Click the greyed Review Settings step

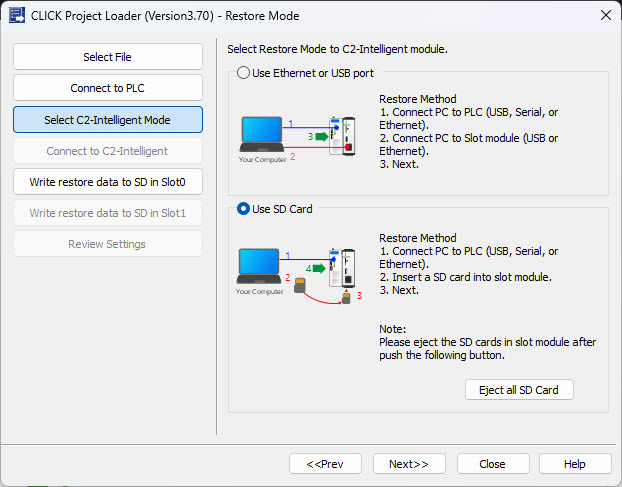[108, 244]
